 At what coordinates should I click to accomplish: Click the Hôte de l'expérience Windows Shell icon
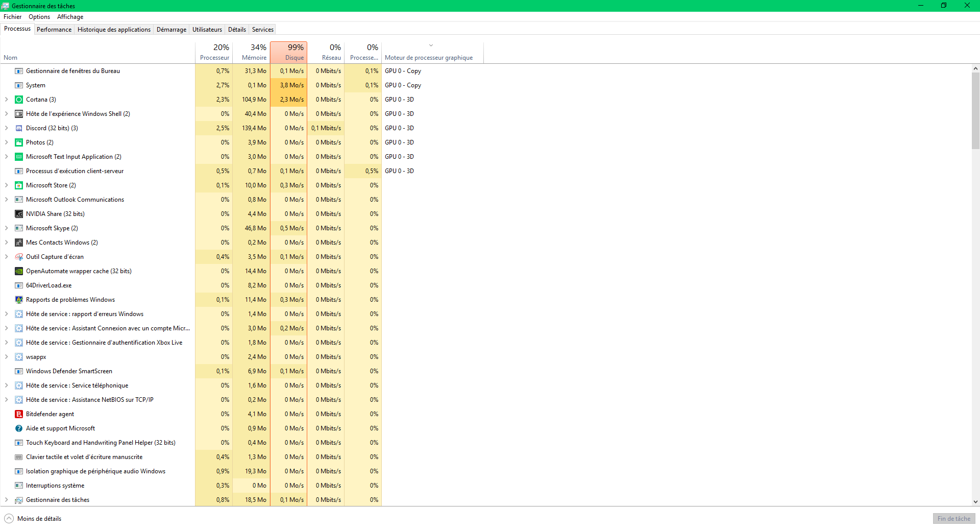click(19, 114)
